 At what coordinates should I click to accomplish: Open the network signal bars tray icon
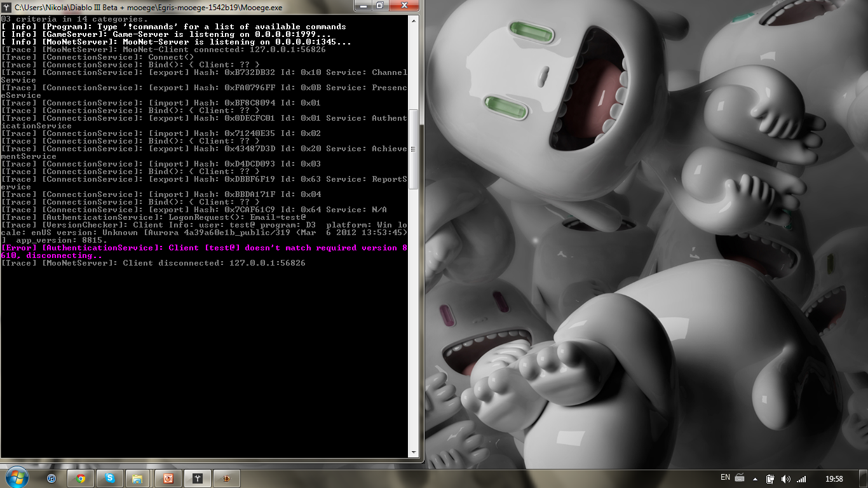tap(801, 479)
